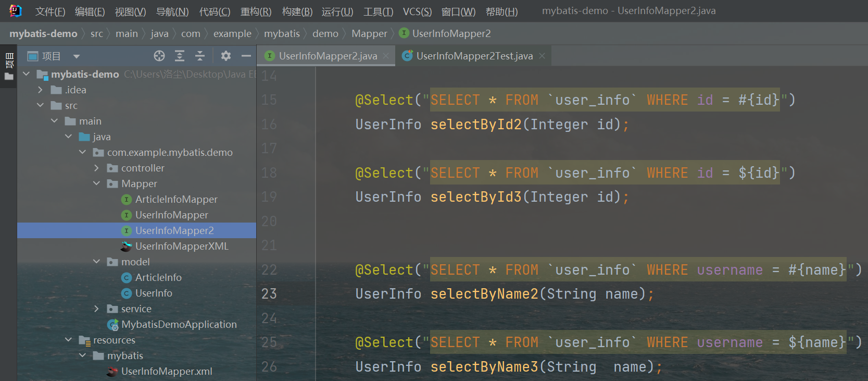Screen dimensions: 868x381
Task: Click selectById2 method name in editor
Action: pos(476,125)
